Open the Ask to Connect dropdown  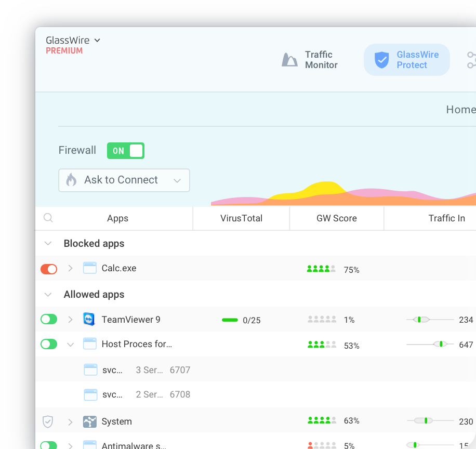[177, 180]
